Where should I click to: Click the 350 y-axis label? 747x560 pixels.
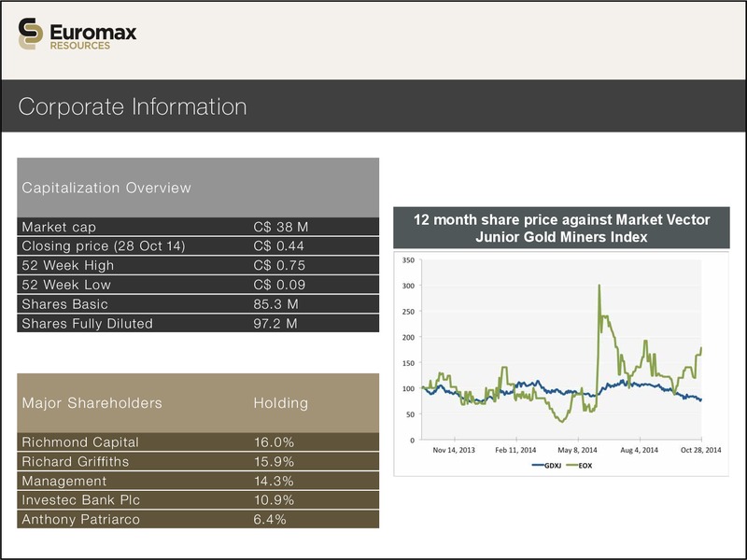click(x=408, y=260)
